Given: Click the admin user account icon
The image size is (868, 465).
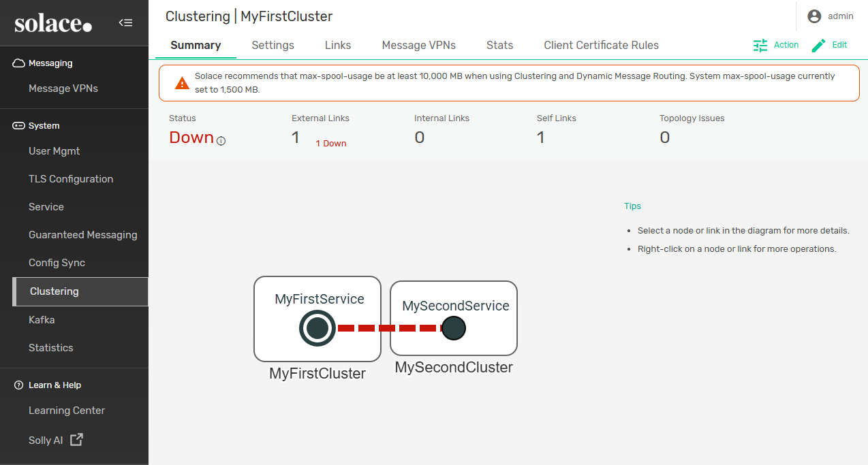Looking at the screenshot, I should pos(813,16).
